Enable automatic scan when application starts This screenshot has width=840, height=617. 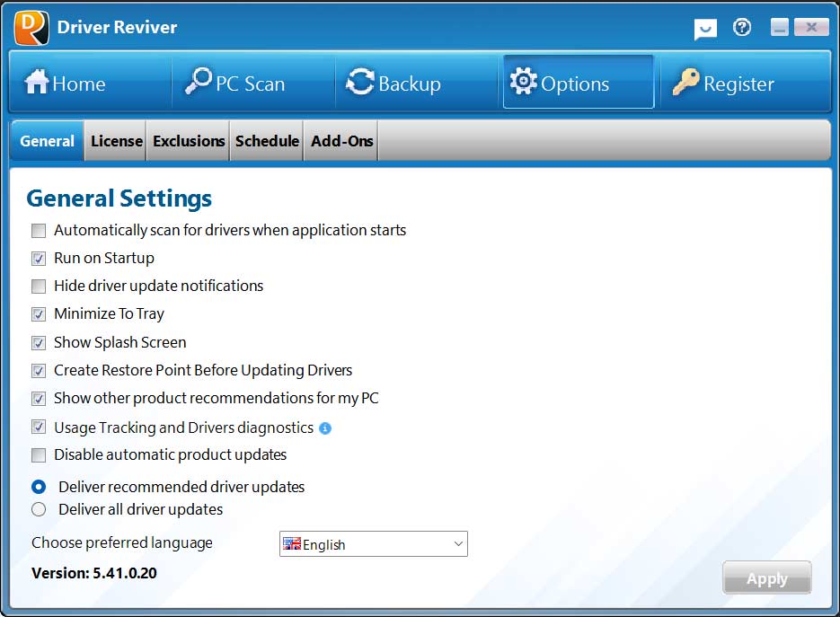pyautogui.click(x=39, y=231)
